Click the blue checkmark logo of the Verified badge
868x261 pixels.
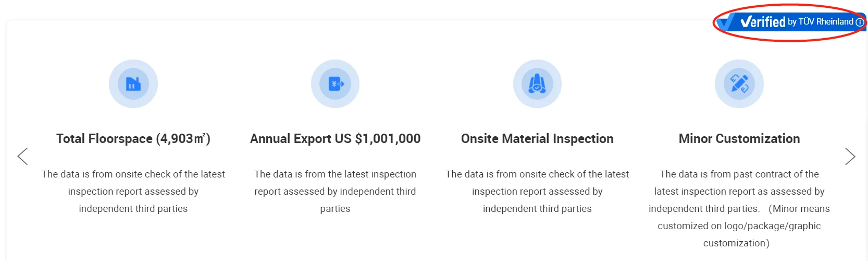[x=726, y=22]
